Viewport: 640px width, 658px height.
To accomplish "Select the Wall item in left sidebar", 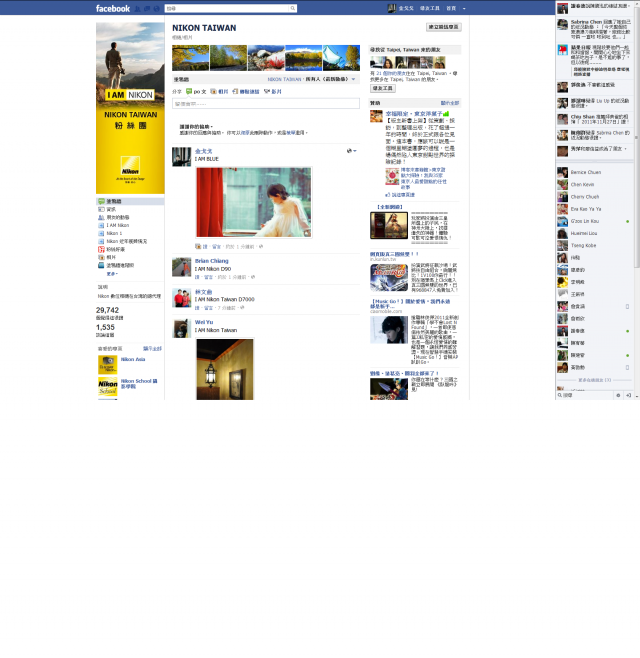I will (130, 201).
